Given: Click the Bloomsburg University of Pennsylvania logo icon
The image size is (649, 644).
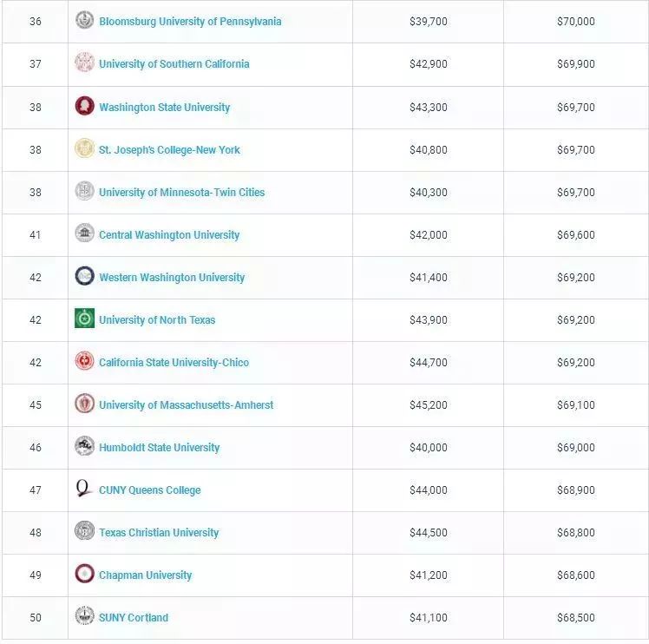Looking at the screenshot, I should tap(84, 20).
